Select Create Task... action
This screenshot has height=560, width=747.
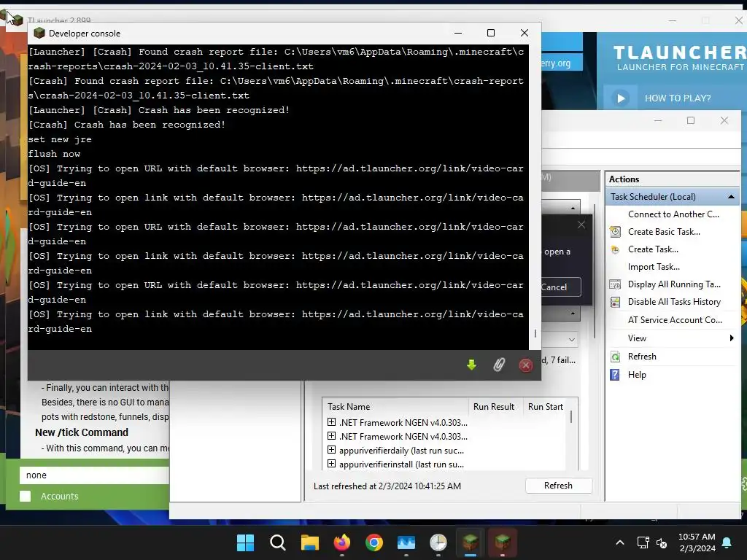tap(653, 249)
